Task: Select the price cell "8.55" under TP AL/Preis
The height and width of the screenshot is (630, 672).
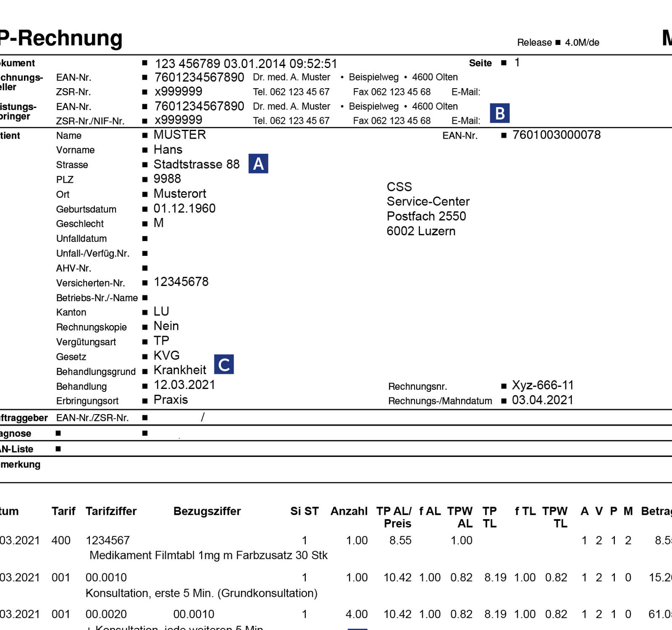Action: point(400,541)
